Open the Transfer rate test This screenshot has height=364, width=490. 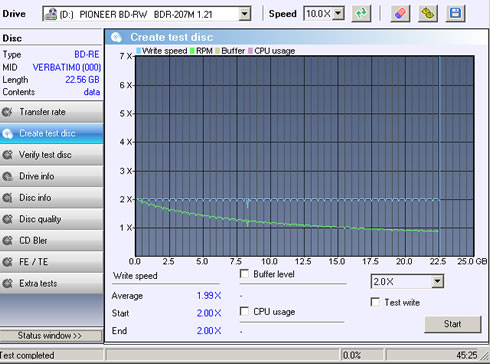click(51, 112)
